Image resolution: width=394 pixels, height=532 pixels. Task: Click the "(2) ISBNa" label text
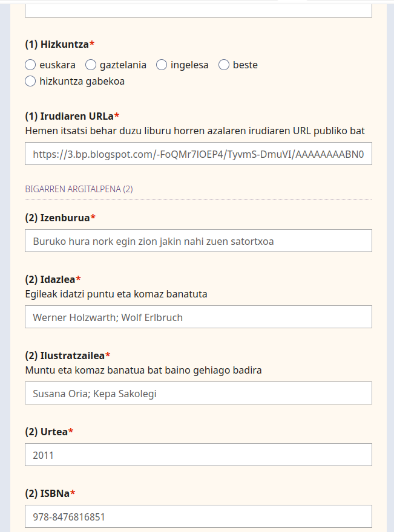tap(47, 493)
